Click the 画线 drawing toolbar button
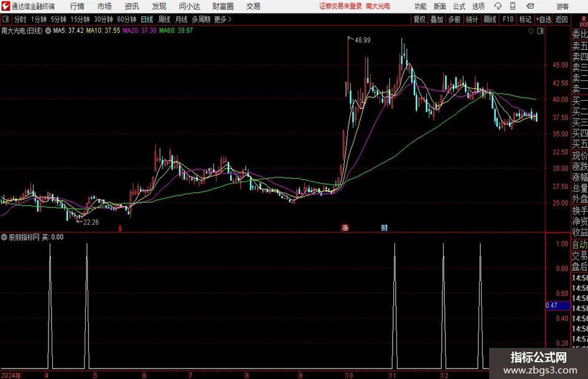588x379 pixels. coord(490,19)
